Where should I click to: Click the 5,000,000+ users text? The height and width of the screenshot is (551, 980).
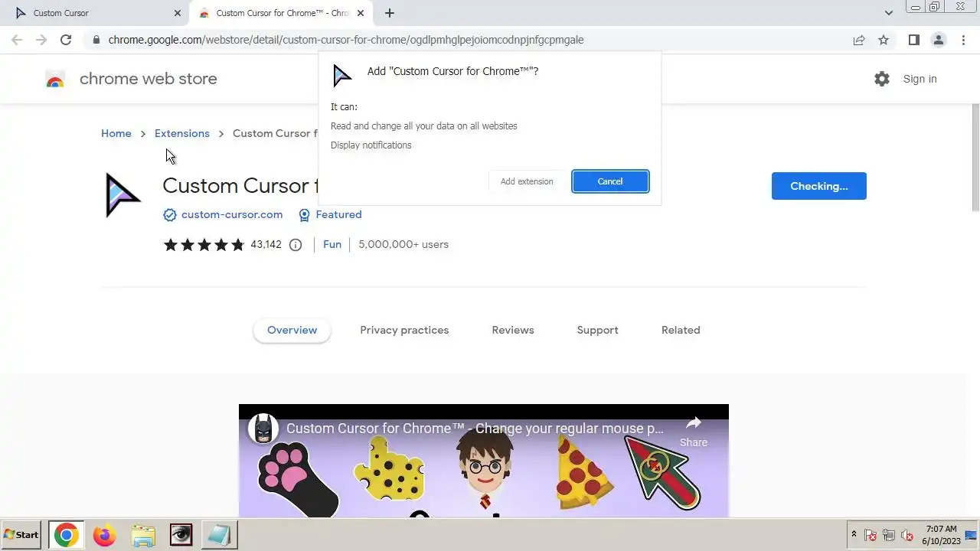tap(403, 245)
